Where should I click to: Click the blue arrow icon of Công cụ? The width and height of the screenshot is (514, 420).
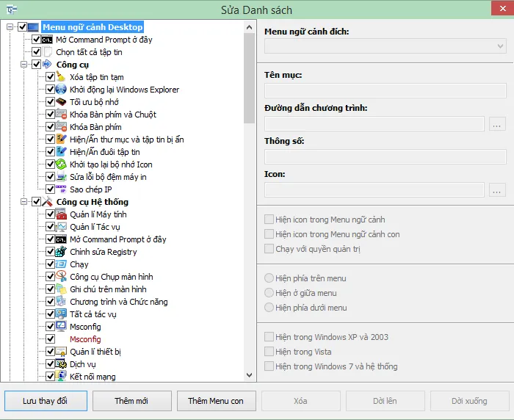click(47, 64)
